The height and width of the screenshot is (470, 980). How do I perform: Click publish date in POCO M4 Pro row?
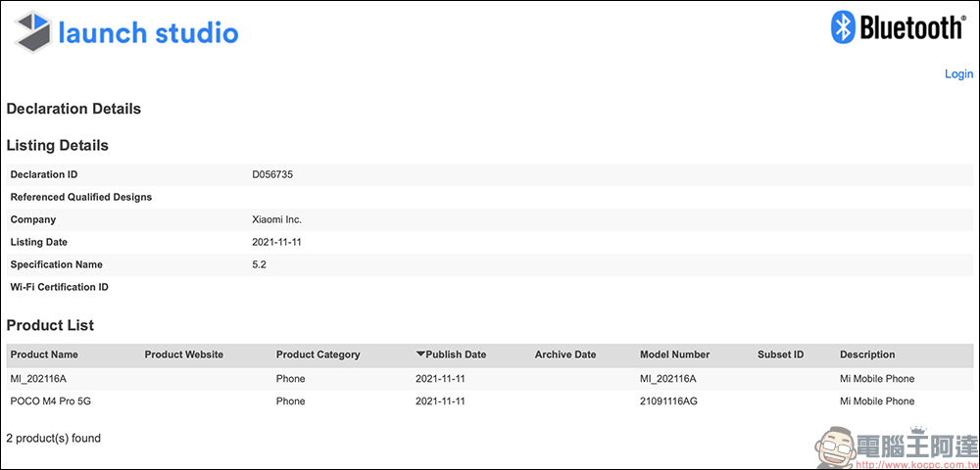(x=441, y=401)
